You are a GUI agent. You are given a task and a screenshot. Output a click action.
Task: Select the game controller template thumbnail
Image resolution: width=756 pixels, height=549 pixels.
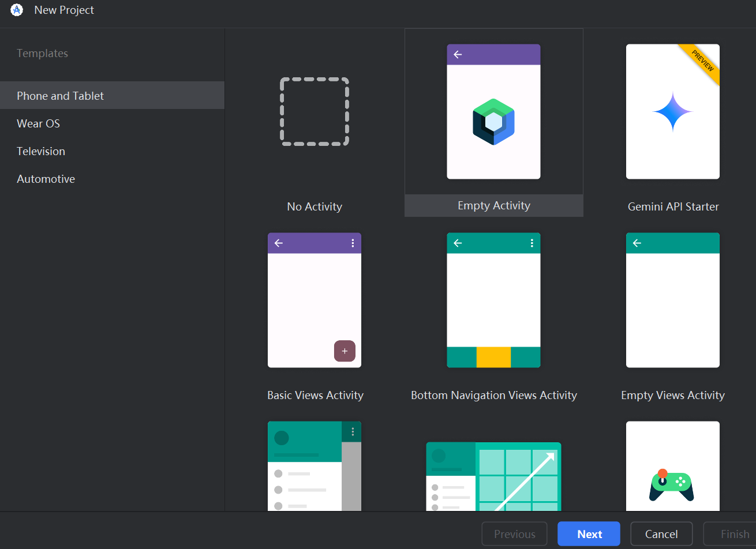tap(673, 466)
